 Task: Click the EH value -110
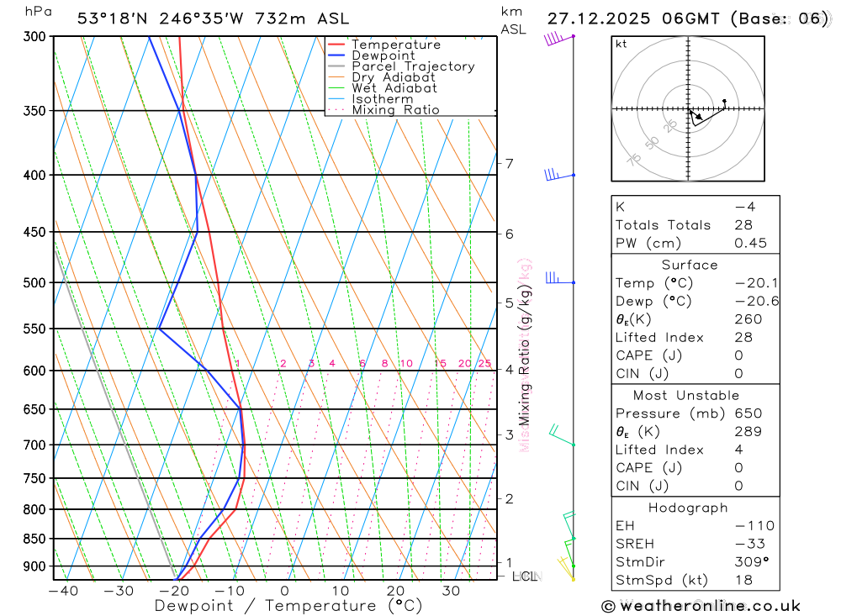click(x=754, y=526)
